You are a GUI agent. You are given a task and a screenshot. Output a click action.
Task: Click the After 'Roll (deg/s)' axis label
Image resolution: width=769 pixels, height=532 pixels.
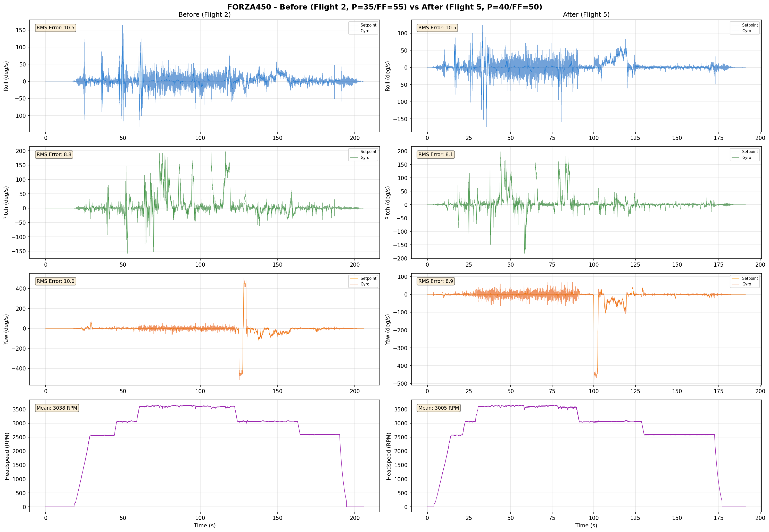[x=387, y=76]
